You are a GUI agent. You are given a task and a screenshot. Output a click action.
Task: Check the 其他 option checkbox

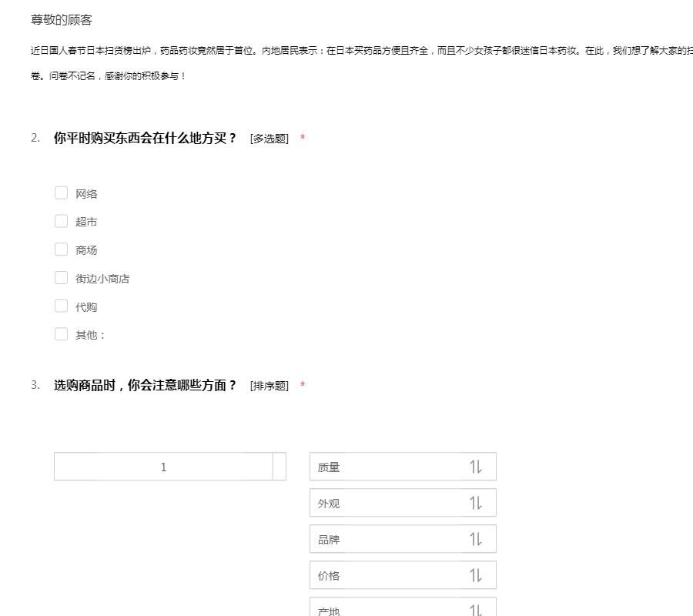(62, 334)
